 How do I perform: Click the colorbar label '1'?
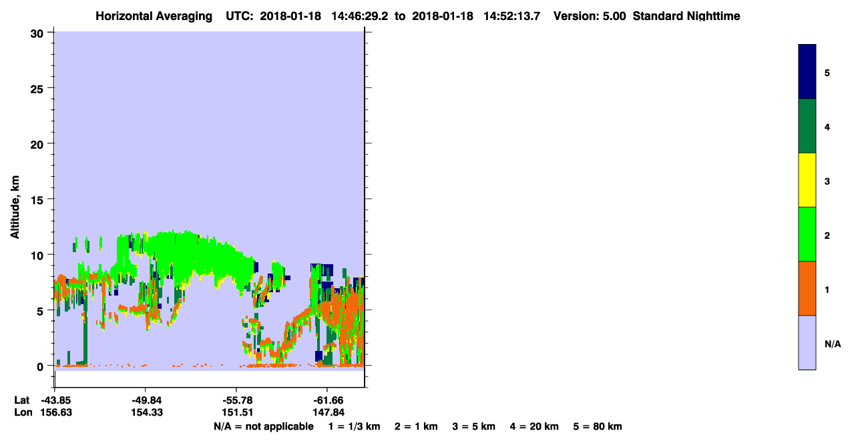(827, 290)
